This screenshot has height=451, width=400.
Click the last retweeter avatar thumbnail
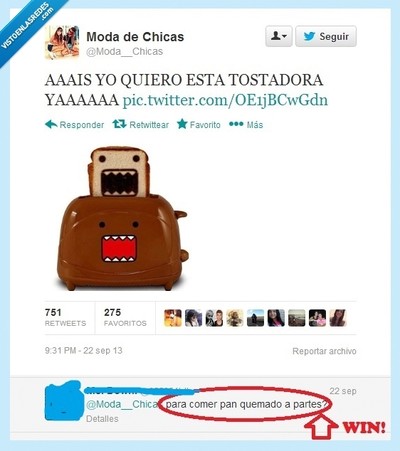coord(338,318)
